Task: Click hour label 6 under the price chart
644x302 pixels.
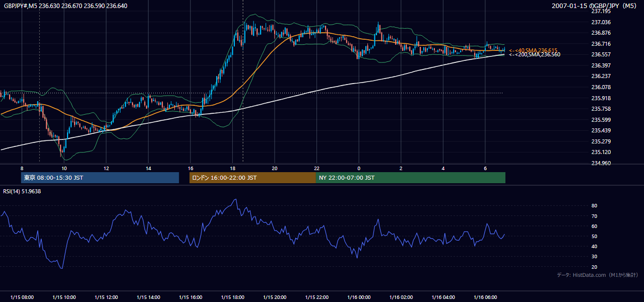Action: click(x=485, y=168)
